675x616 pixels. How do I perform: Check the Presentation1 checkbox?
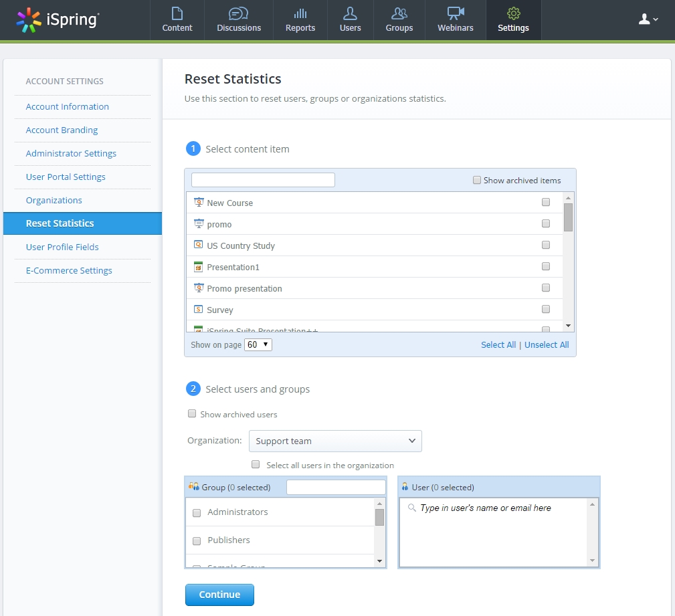pyautogui.click(x=545, y=266)
